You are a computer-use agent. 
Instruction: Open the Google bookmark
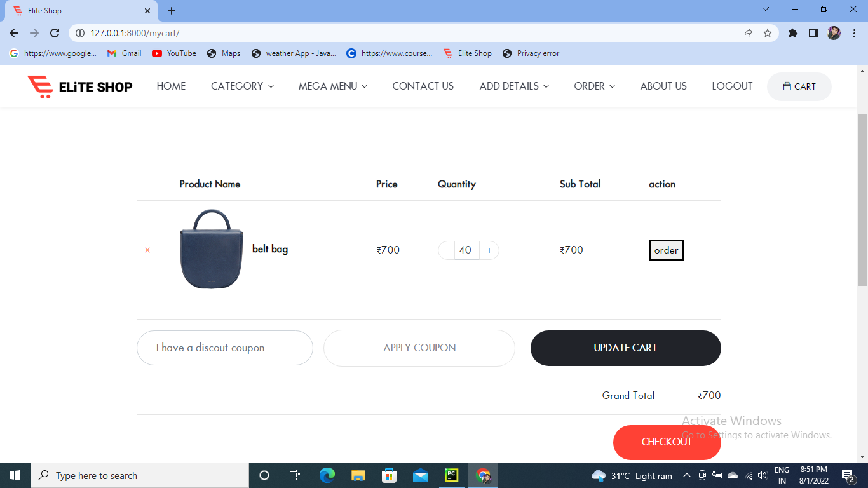tap(53, 53)
